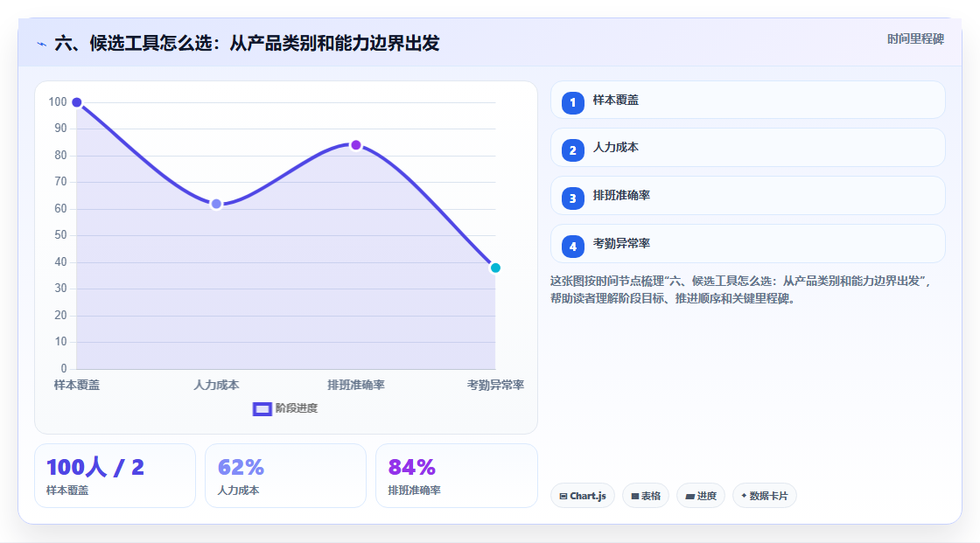This screenshot has width=980, height=543.
Task: Click the 84% 排班准确率 stat card
Action: point(456,476)
